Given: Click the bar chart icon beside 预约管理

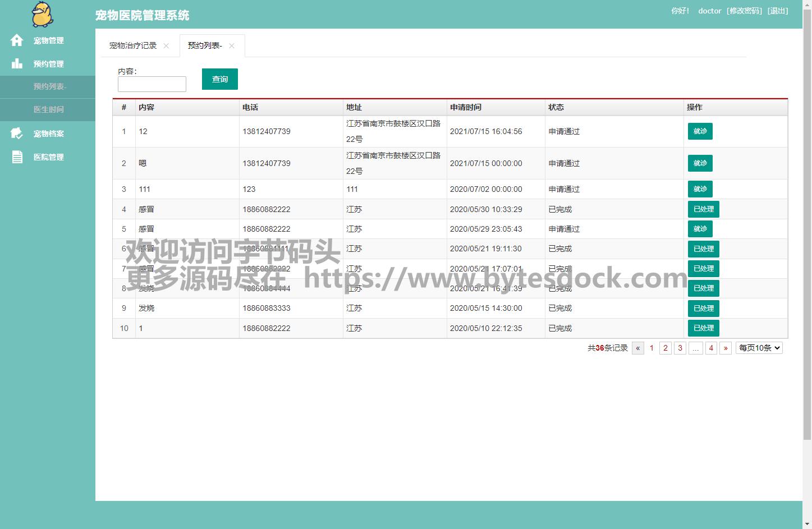Looking at the screenshot, I should 17,64.
